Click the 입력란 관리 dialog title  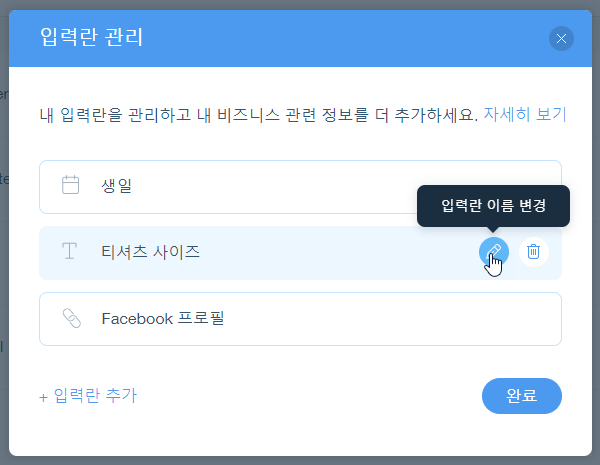coord(91,39)
